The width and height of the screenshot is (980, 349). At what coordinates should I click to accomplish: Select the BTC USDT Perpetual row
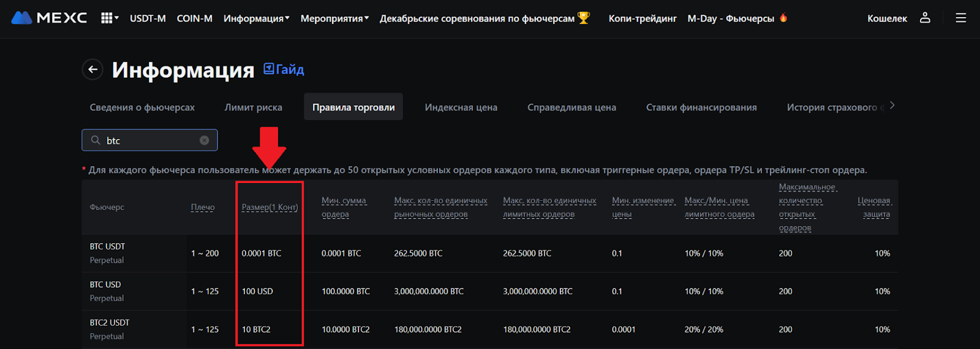tap(490, 253)
